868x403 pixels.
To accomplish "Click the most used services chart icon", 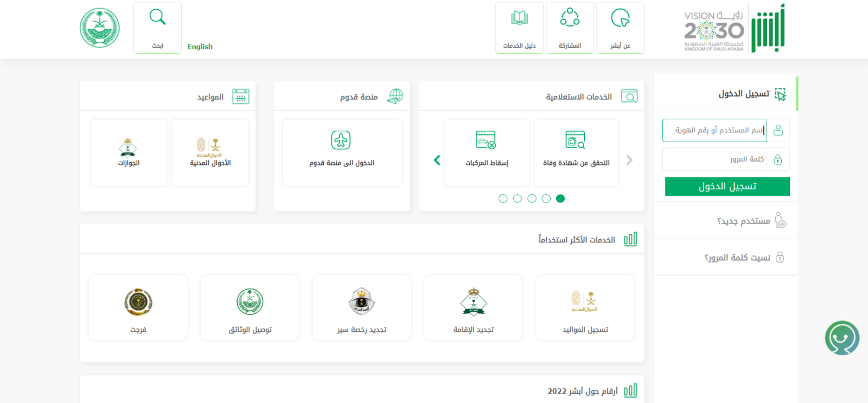I will pyautogui.click(x=630, y=239).
